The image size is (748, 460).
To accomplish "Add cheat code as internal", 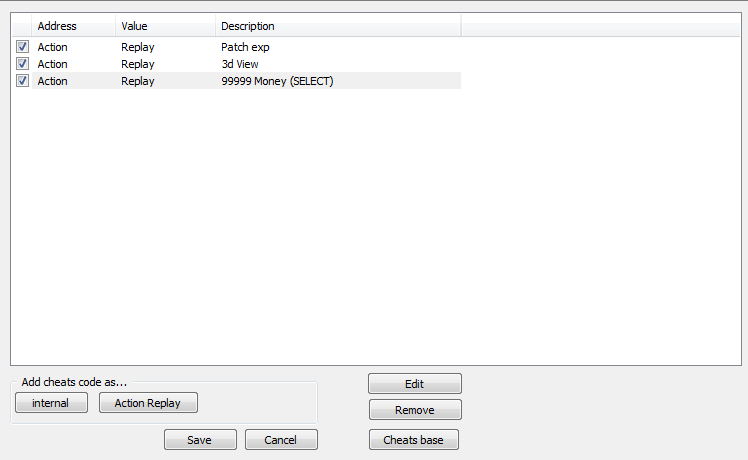I will (x=52, y=403).
